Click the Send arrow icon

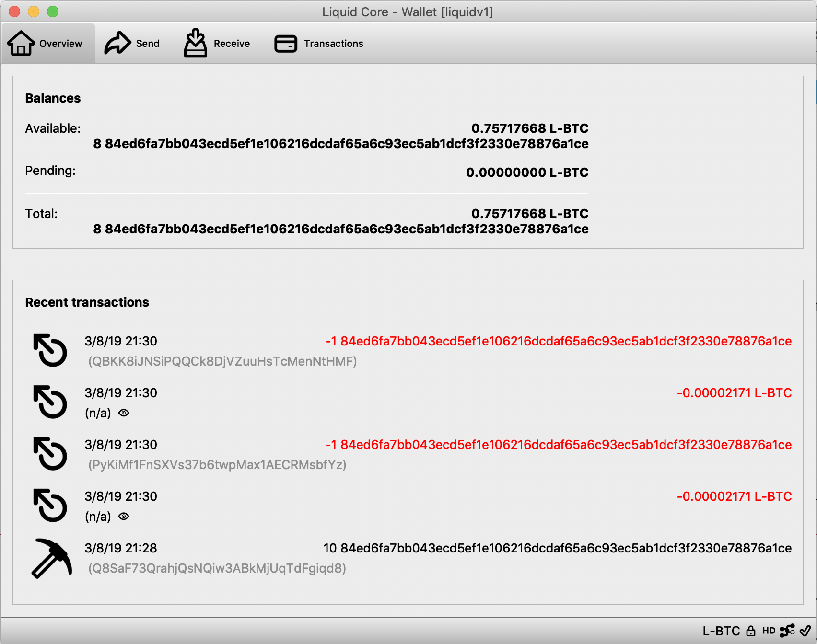(117, 43)
